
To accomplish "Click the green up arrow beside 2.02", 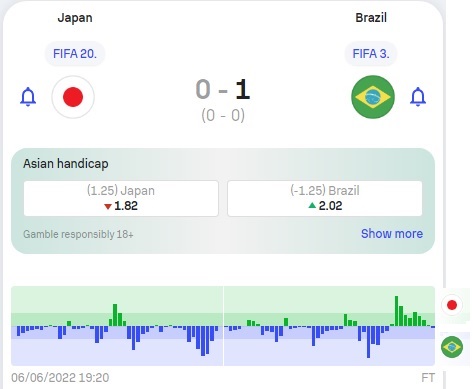I will [312, 205].
